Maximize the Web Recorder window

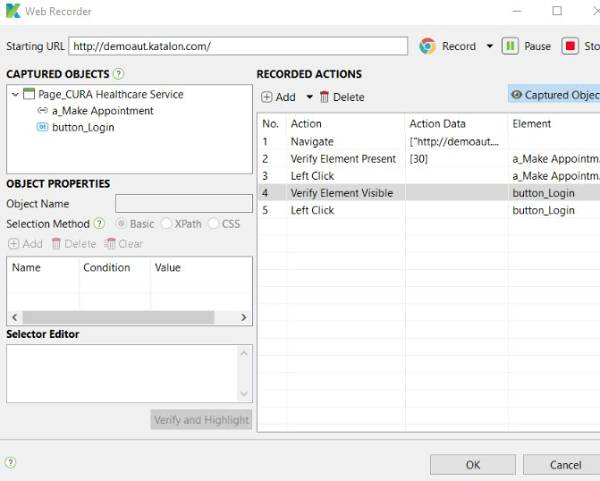(557, 11)
